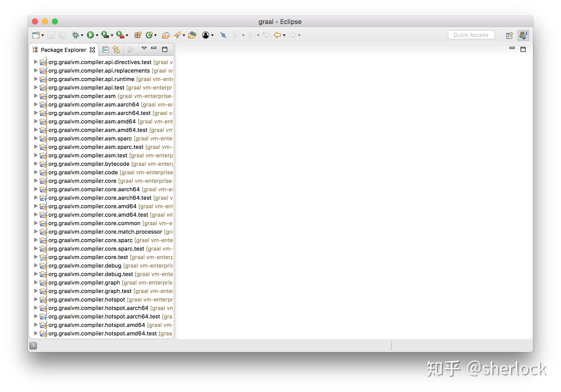
Task: Select org.graalvm.compiler.hotspot project in tree
Action: 86,299
